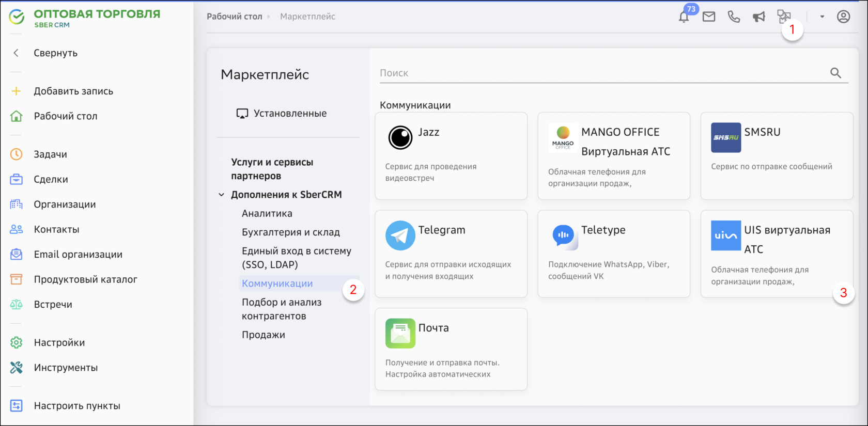Open the marketplace icon in top bar

(x=784, y=17)
